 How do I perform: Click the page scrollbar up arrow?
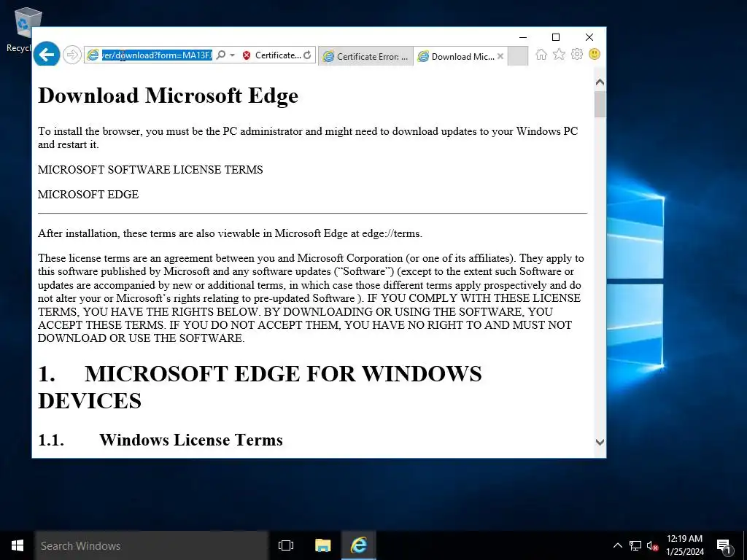coord(600,82)
